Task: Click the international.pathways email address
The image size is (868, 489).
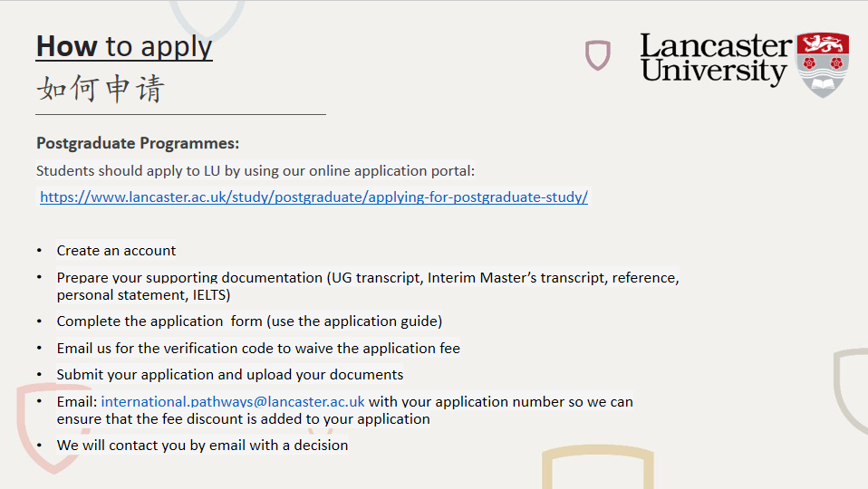Action: click(x=233, y=401)
